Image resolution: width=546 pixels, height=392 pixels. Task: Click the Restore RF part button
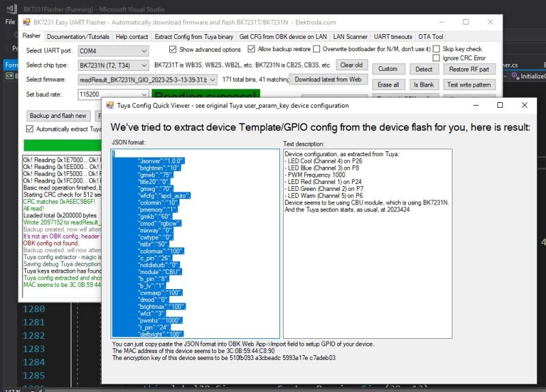pos(469,70)
